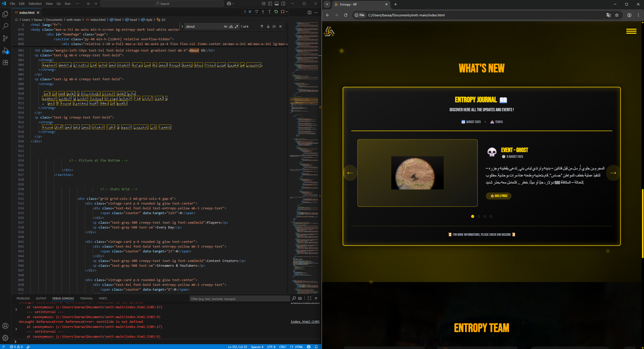Open the Extensions view in the activity bar
This screenshot has height=349, width=644.
(5, 62)
